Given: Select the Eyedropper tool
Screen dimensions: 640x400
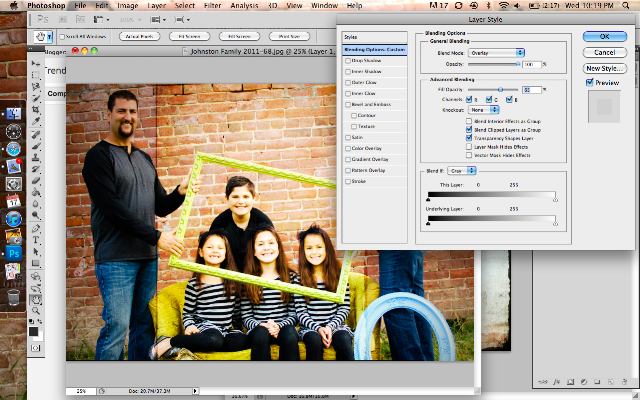Looking at the screenshot, I should point(36,121).
